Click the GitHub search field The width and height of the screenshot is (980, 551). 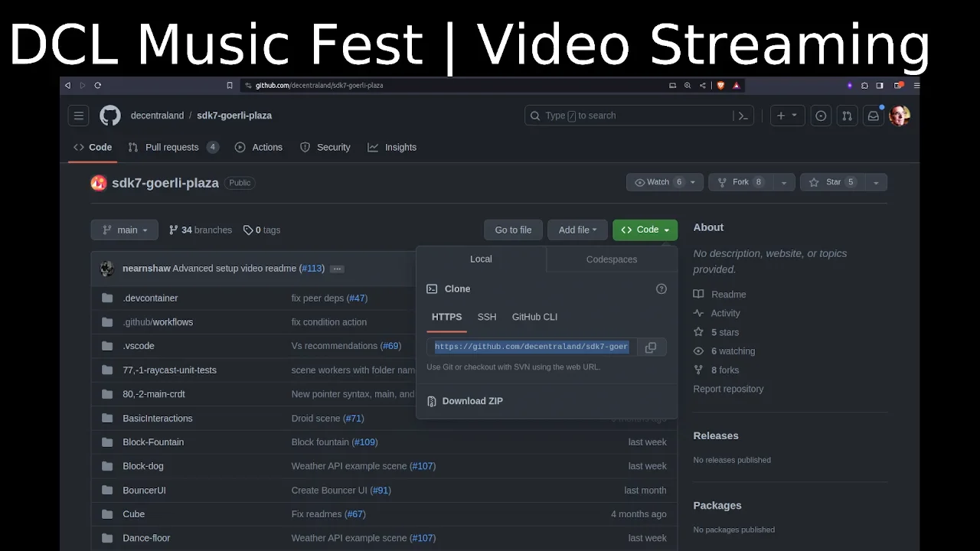click(x=639, y=116)
